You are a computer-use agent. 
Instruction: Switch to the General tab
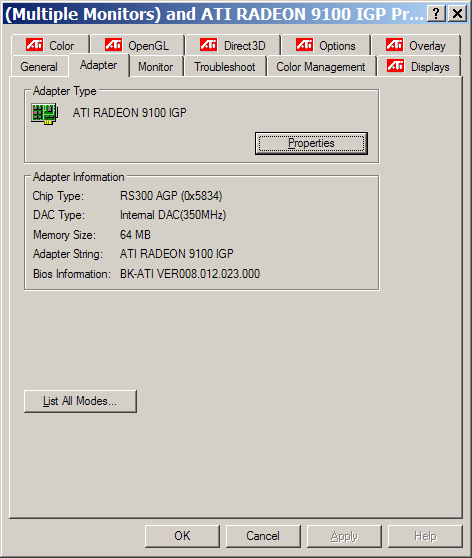click(x=39, y=67)
